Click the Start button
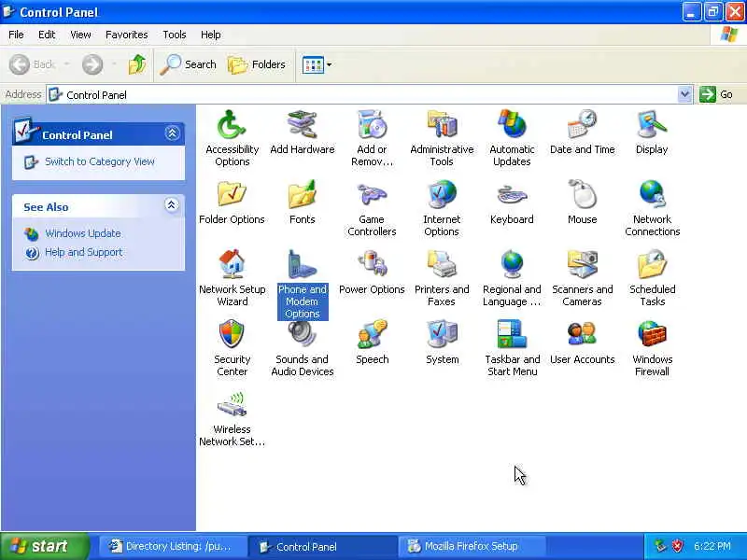The width and height of the screenshot is (747, 560). [45, 546]
